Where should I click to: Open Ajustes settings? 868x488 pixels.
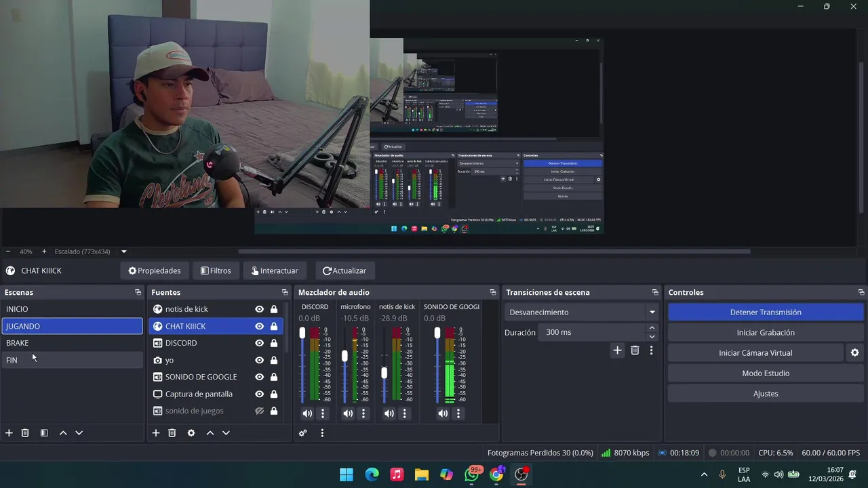(766, 394)
